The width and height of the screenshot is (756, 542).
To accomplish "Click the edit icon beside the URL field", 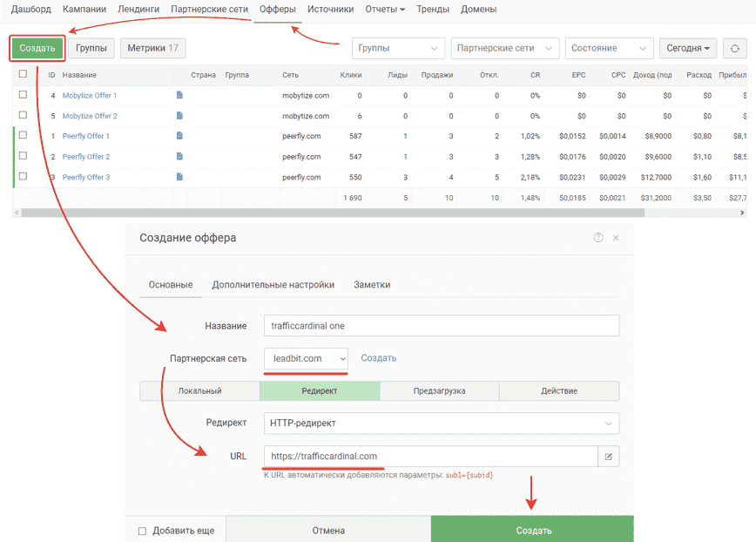I will [608, 457].
